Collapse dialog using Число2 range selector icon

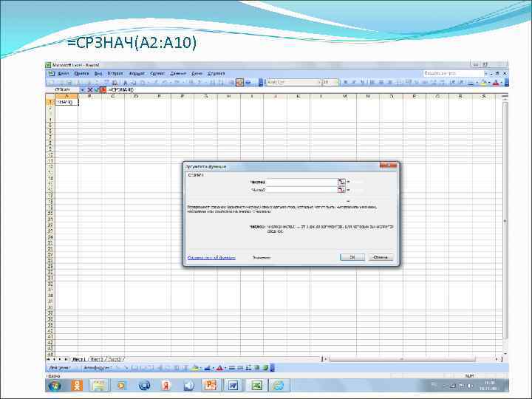[341, 190]
